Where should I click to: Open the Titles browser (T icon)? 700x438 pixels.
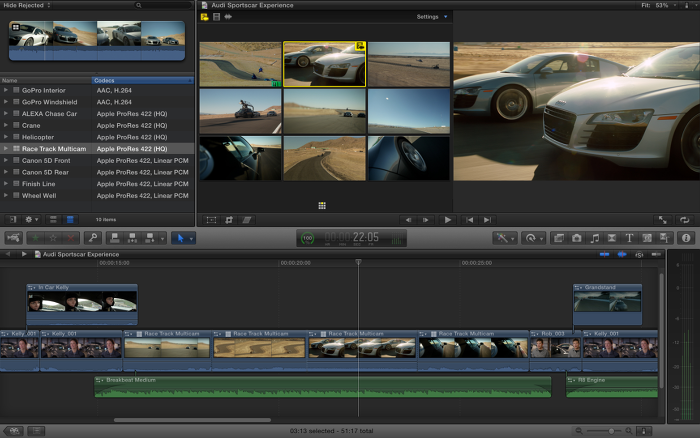pyautogui.click(x=629, y=238)
